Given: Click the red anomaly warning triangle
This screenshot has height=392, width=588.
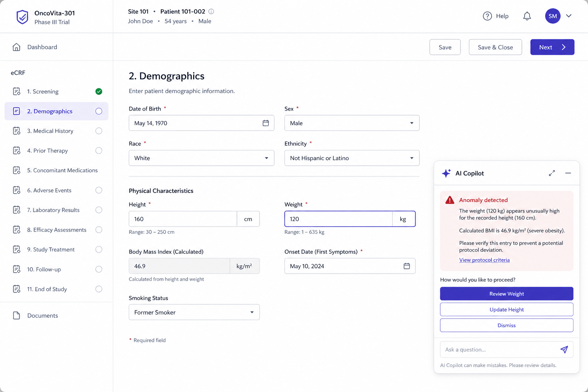Looking at the screenshot, I should click(x=450, y=200).
